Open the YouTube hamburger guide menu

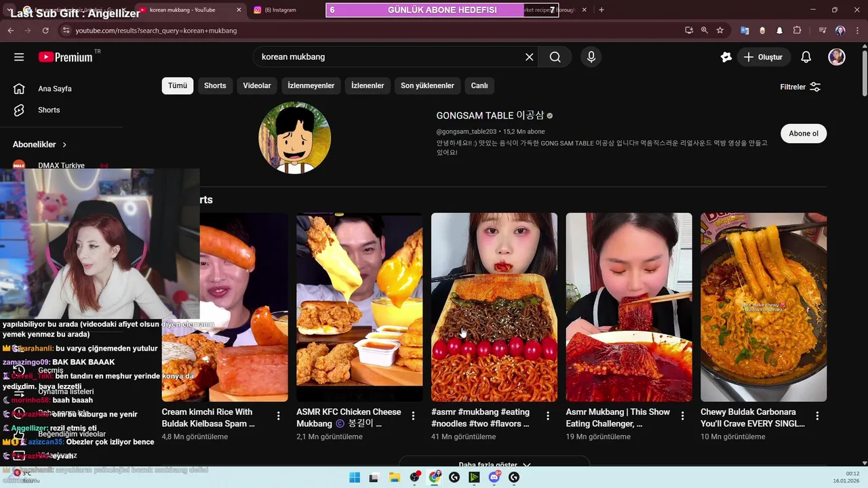coord(19,57)
